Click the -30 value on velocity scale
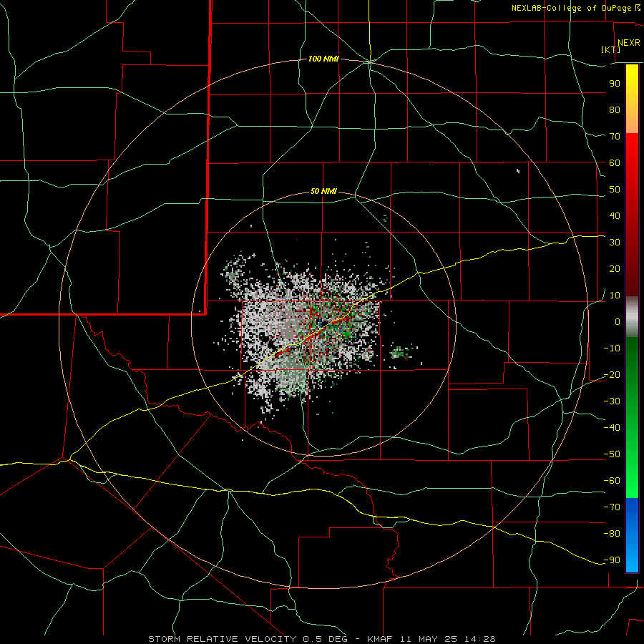This screenshot has width=644, height=644. pyautogui.click(x=612, y=401)
